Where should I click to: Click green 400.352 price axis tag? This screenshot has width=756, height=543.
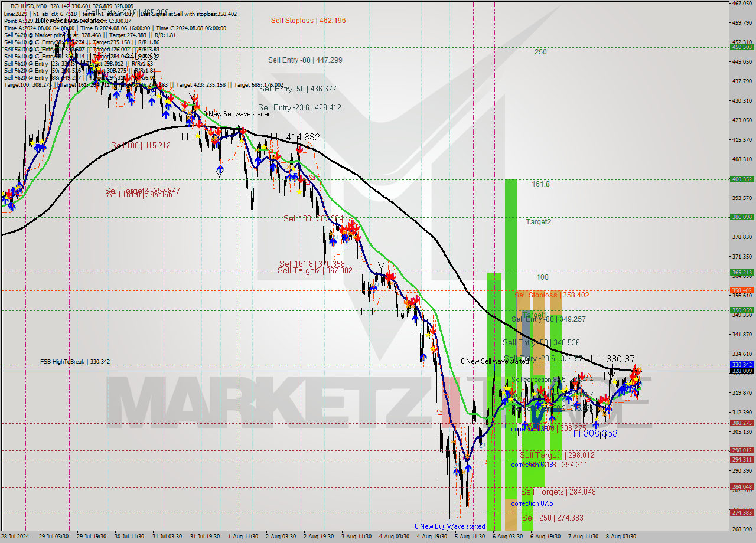tap(742, 179)
